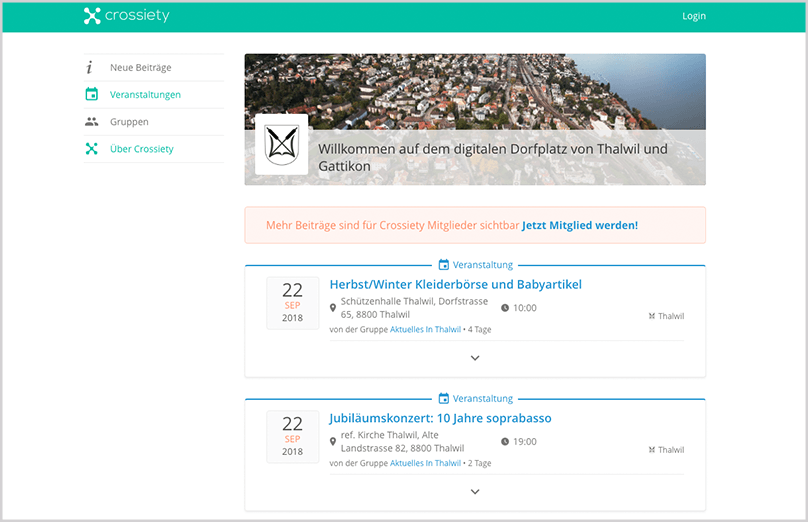Image resolution: width=808 pixels, height=522 pixels.
Task: Open Jubiläumskonzert: 10 Jahre soprabasso event
Action: (441, 418)
